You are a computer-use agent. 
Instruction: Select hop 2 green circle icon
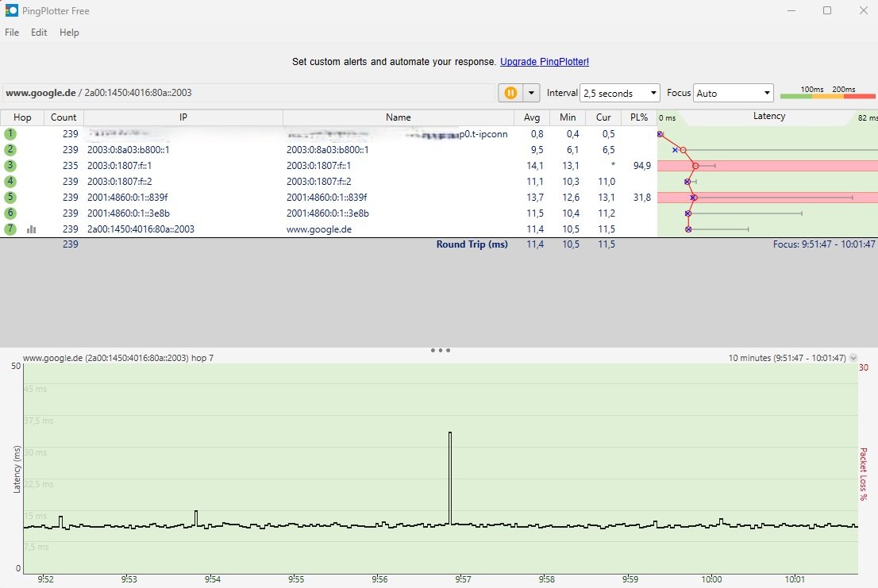tap(10, 149)
